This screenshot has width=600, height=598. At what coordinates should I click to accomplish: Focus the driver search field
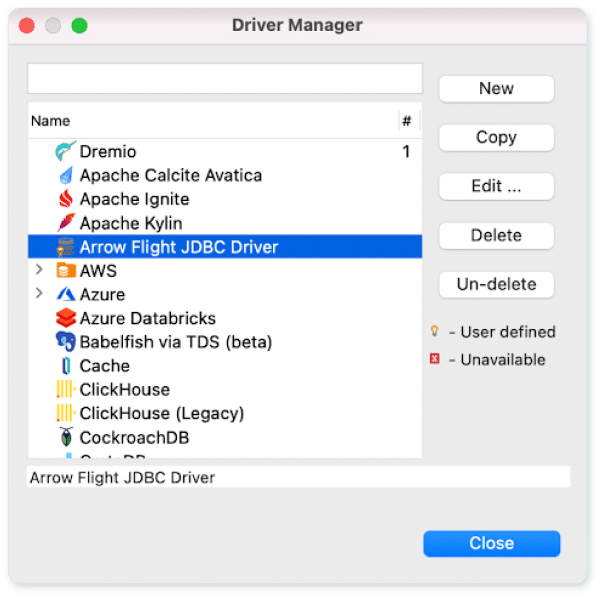pyautogui.click(x=225, y=79)
